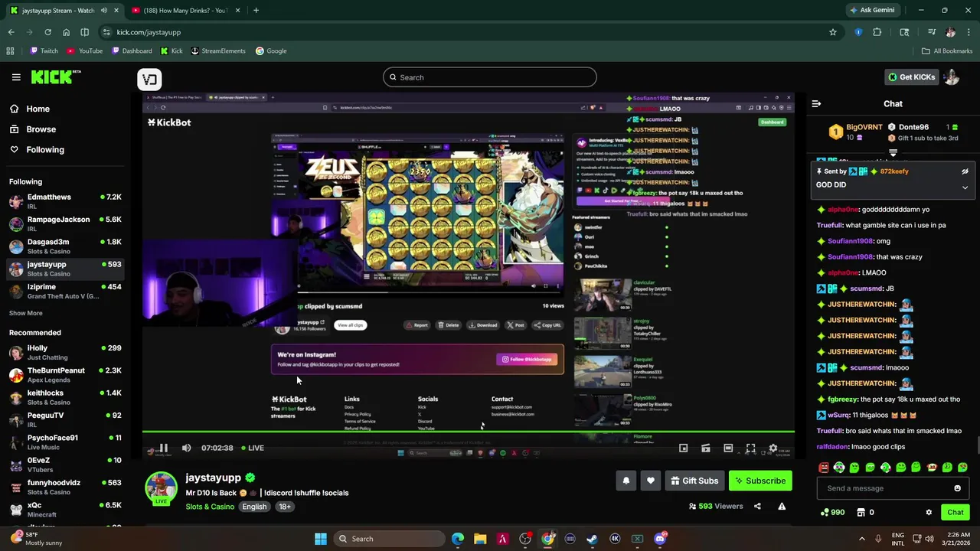Open Dasgasd3m channel
This screenshot has height=551, width=980.
(x=65, y=246)
